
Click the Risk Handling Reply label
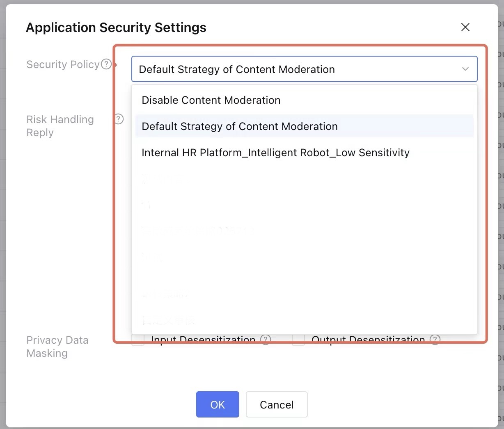tap(60, 126)
